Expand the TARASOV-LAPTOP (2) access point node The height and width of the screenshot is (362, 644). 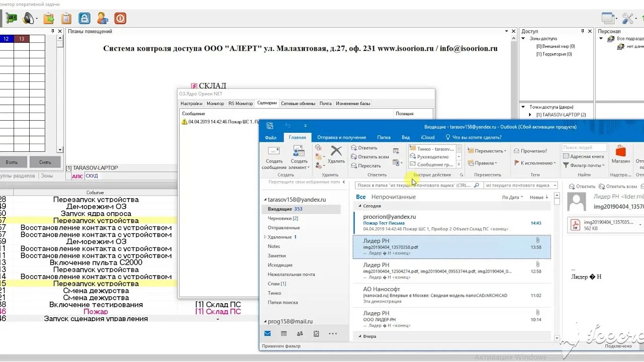(x=531, y=115)
